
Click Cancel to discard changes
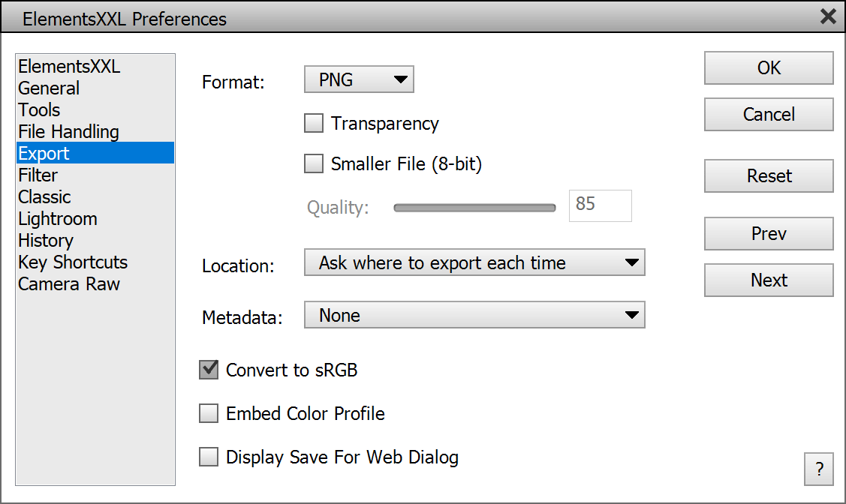point(769,115)
